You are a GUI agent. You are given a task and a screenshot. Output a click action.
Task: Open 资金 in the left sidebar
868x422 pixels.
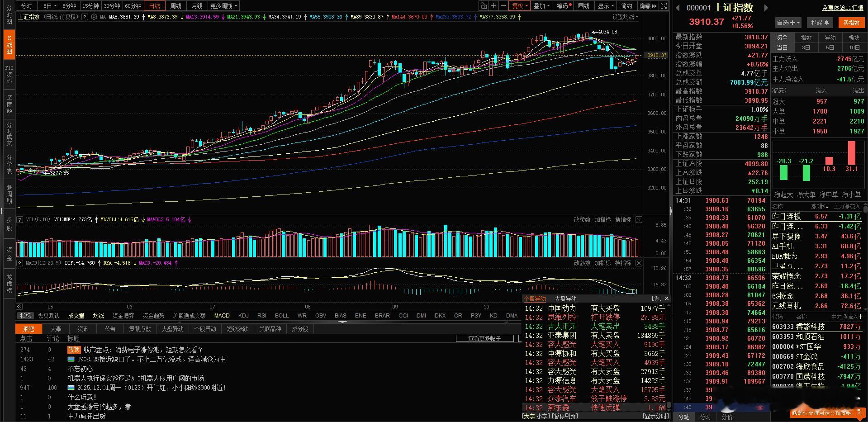(9, 254)
